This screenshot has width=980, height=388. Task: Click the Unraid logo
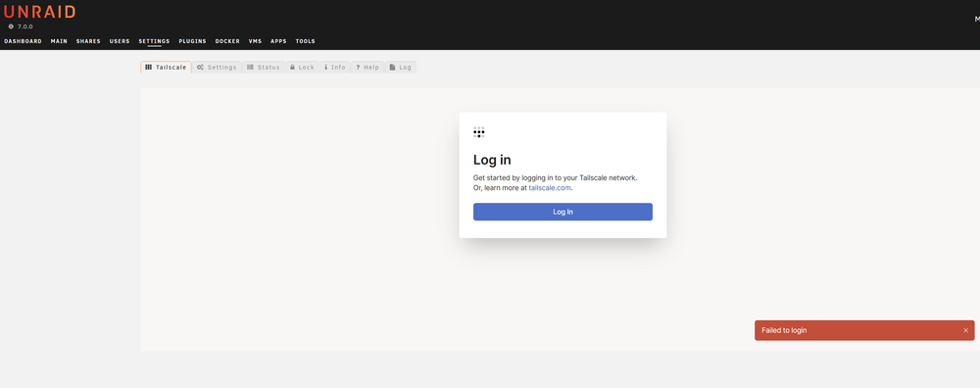39,11
